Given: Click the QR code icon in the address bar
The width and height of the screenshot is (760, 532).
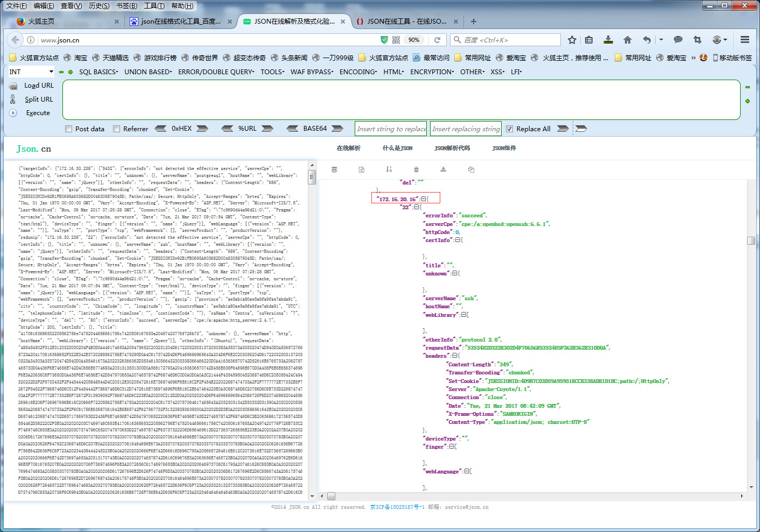Looking at the screenshot, I should (x=396, y=40).
